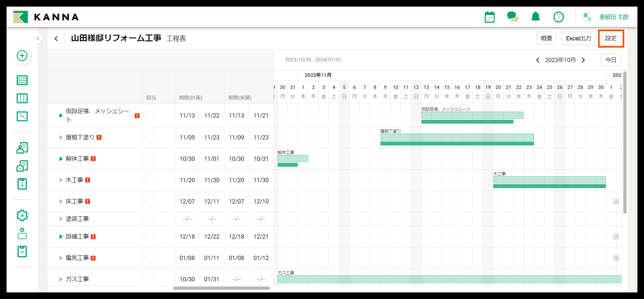Click the Excel出力 button

[578, 38]
